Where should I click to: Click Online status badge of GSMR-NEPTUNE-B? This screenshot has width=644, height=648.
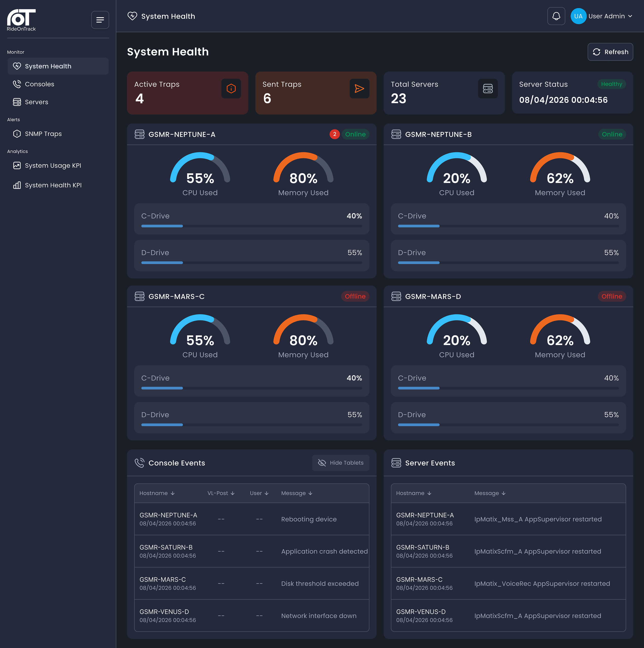click(612, 134)
